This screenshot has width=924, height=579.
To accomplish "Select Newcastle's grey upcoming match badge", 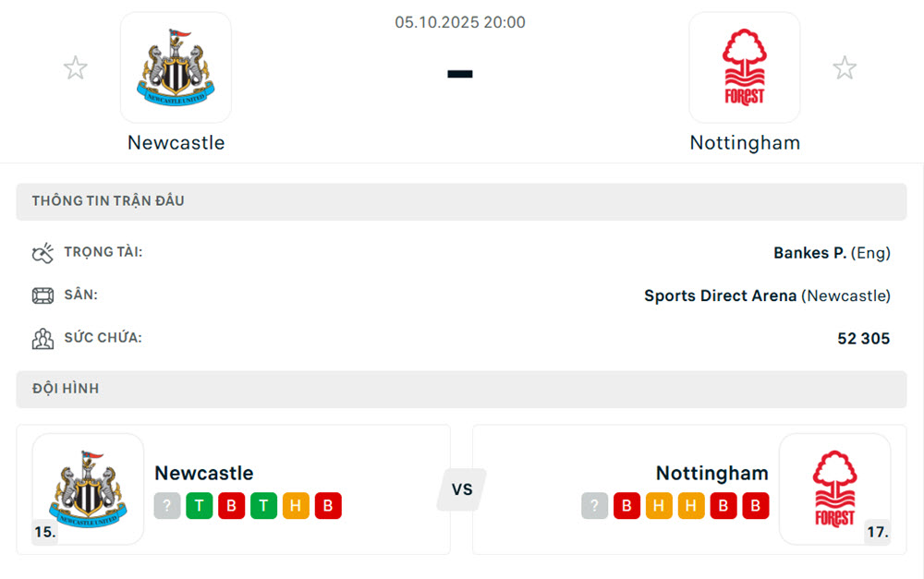I will coord(167,506).
